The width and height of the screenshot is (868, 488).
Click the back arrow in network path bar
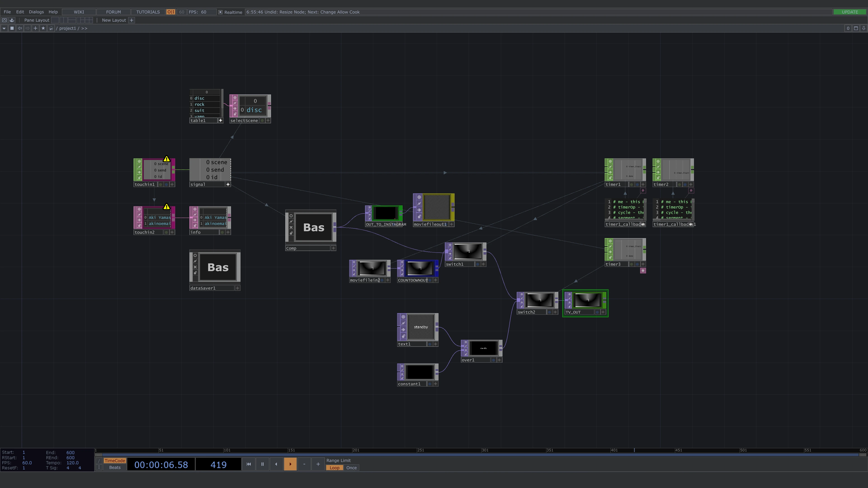click(x=20, y=28)
